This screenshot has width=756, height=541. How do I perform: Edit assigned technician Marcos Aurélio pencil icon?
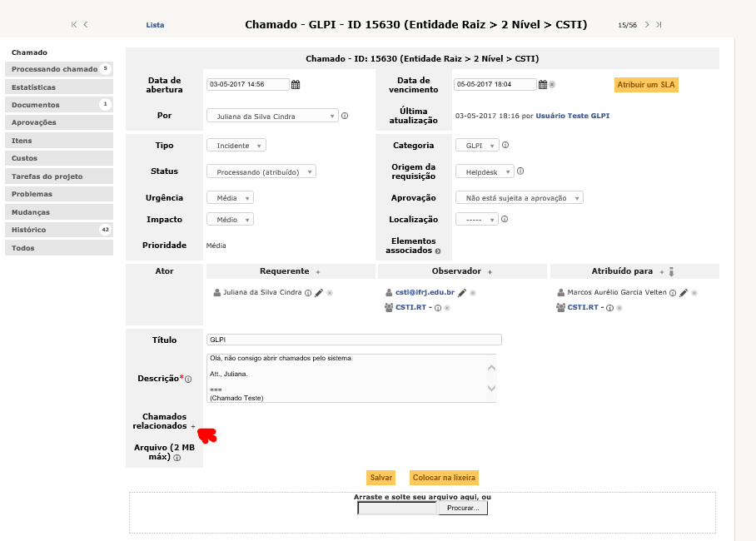[684, 293]
